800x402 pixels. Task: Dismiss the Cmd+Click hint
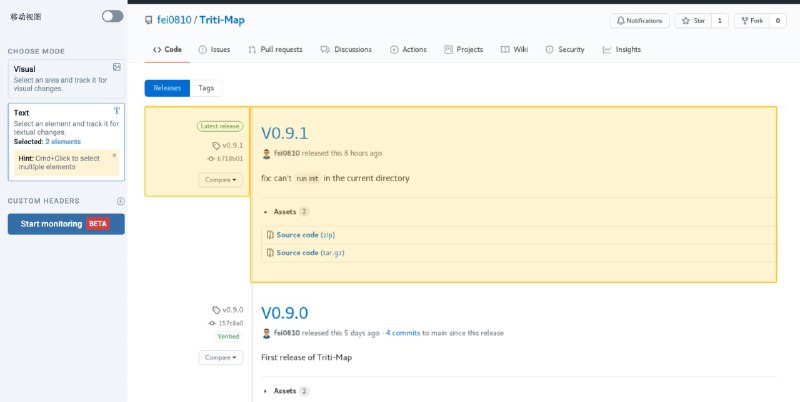click(114, 155)
